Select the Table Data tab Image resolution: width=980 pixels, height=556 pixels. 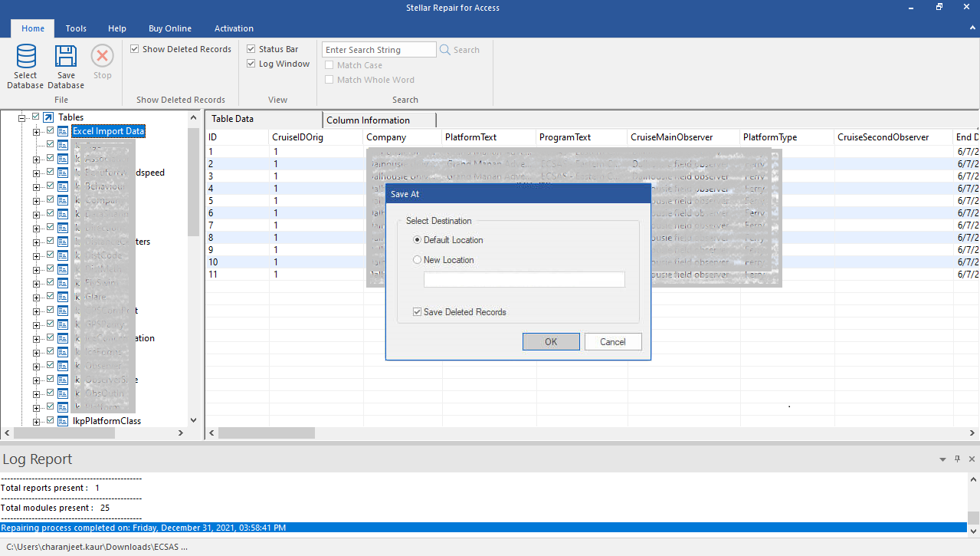(x=264, y=119)
